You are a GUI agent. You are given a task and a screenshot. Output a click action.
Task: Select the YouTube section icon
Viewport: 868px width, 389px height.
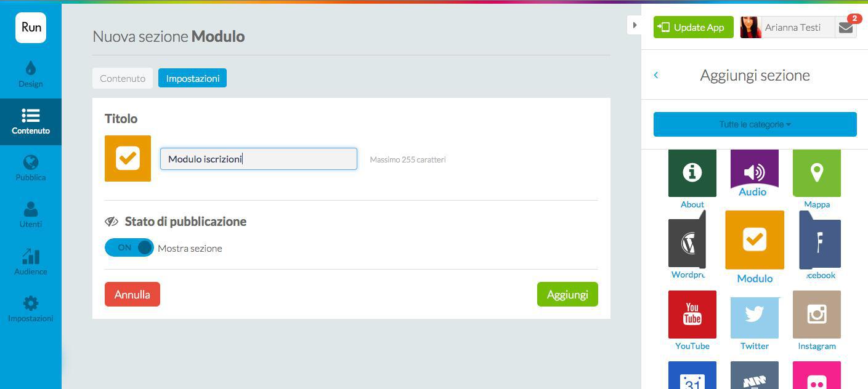(x=692, y=315)
